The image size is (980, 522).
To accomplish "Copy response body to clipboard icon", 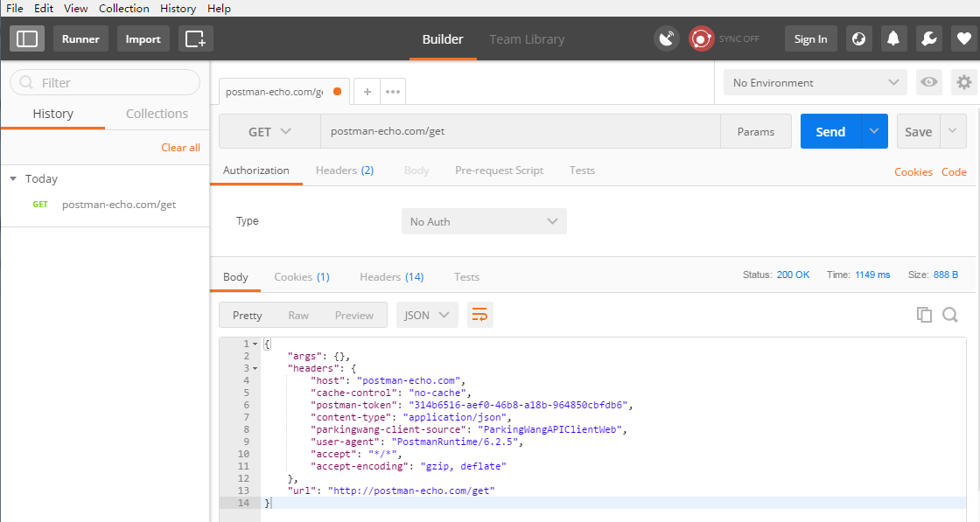I will coord(924,315).
